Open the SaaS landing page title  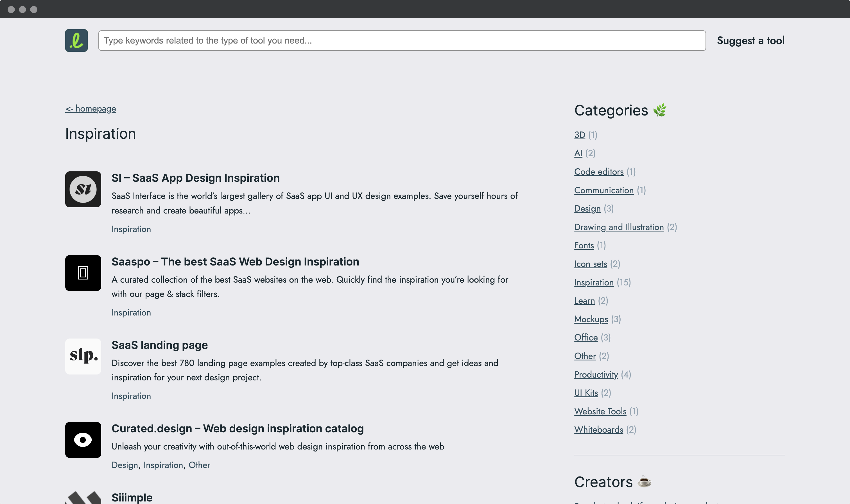159,345
